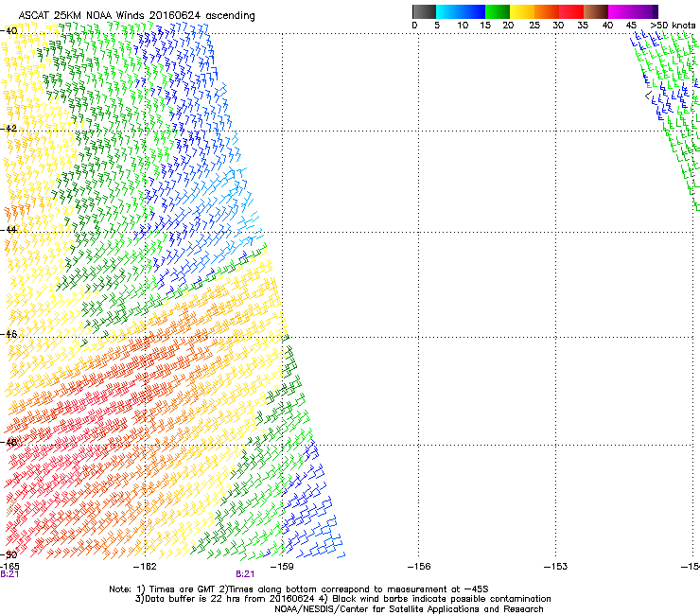Click the yellow 20-25 knots legend color
Viewport: 700px width, 615px height.
522,11
